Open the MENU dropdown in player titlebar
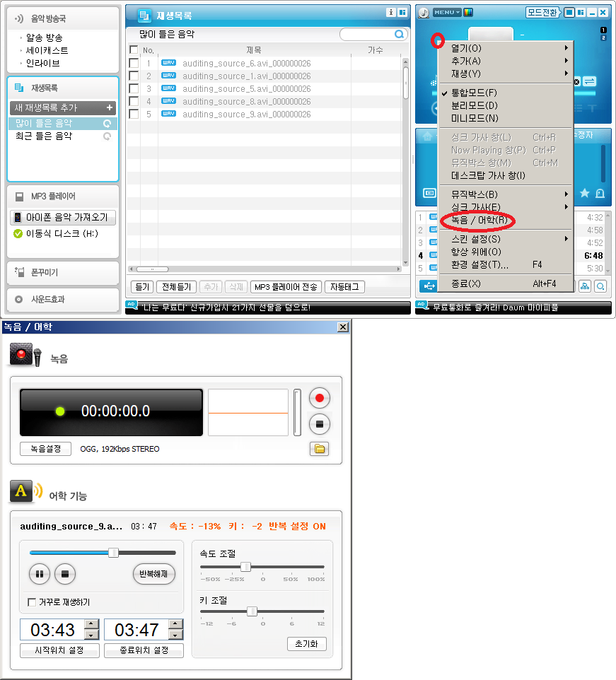 446,12
